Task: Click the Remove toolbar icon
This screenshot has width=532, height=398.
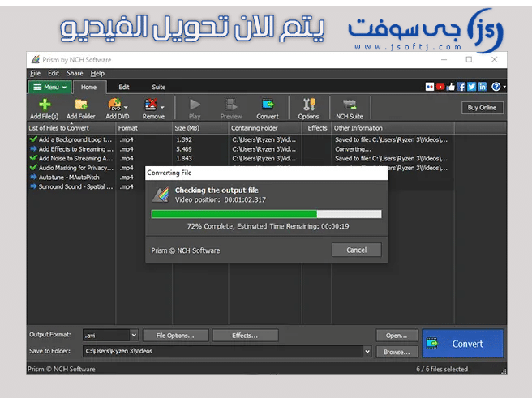Action: [x=151, y=105]
